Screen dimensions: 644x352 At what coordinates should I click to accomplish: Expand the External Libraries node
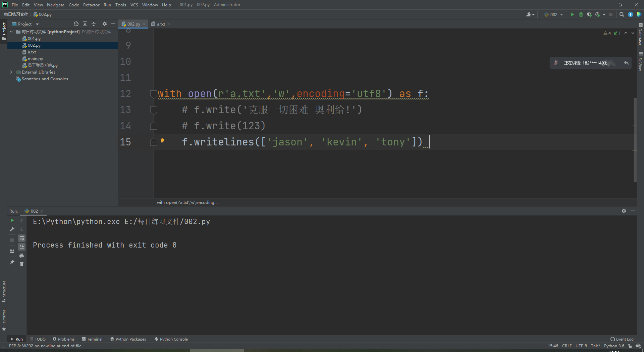tap(11, 72)
